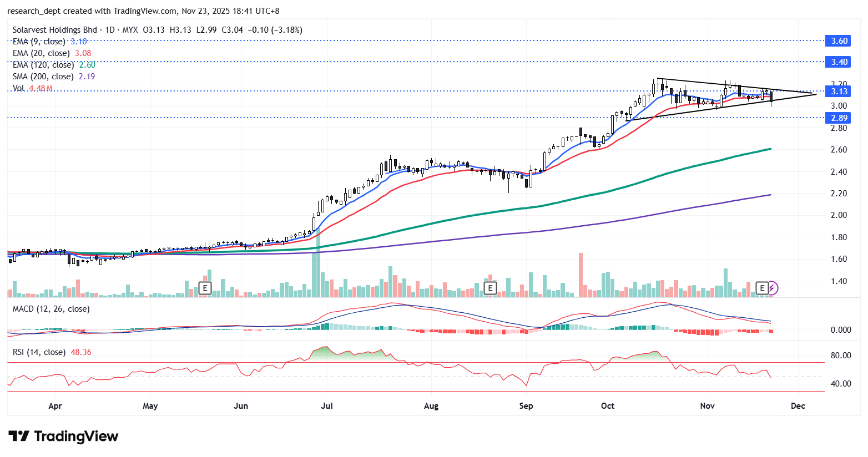
Task: Click the EMA (9, close) indicator legend
Action: (39, 42)
